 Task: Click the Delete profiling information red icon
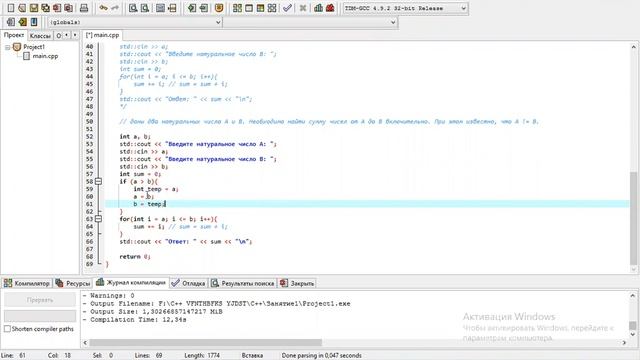(330, 8)
